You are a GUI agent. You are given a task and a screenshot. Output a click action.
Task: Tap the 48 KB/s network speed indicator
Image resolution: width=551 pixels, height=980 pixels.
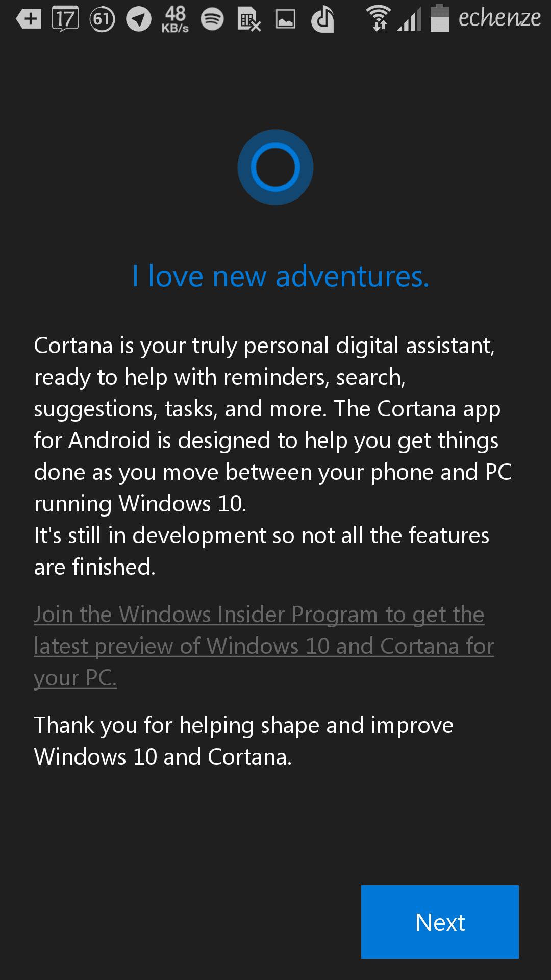(175, 19)
